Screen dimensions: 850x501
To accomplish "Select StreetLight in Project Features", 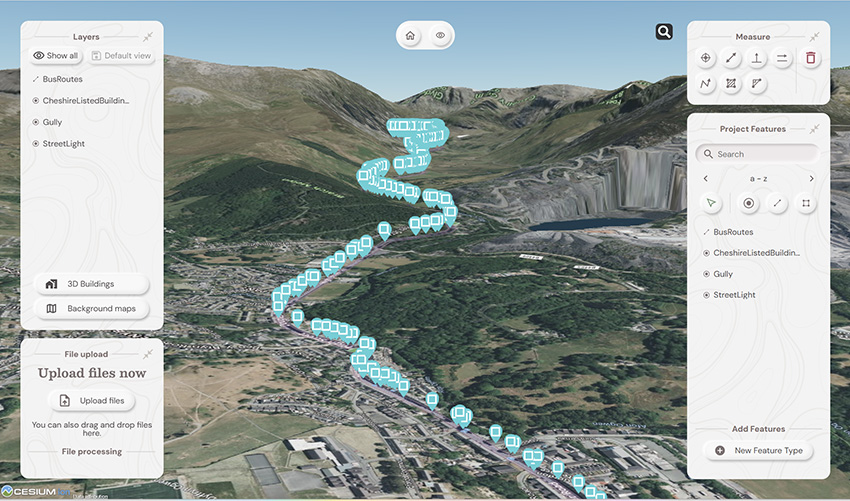I will click(x=734, y=295).
